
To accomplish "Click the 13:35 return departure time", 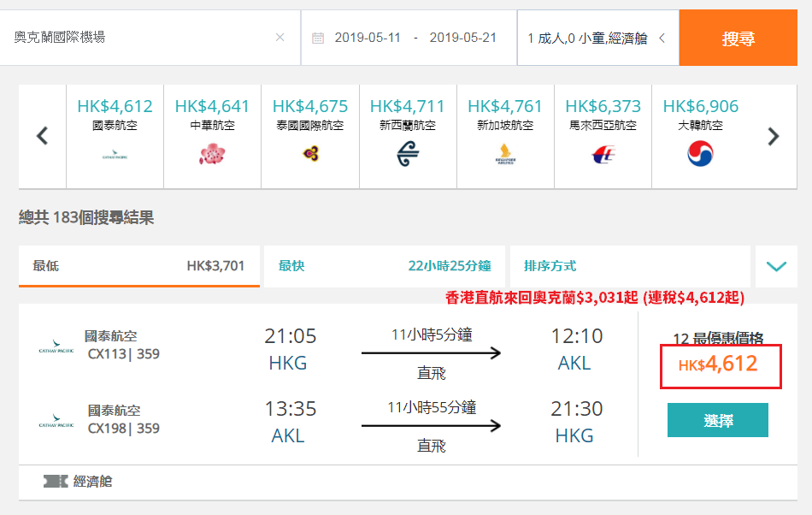I will 290,409.
